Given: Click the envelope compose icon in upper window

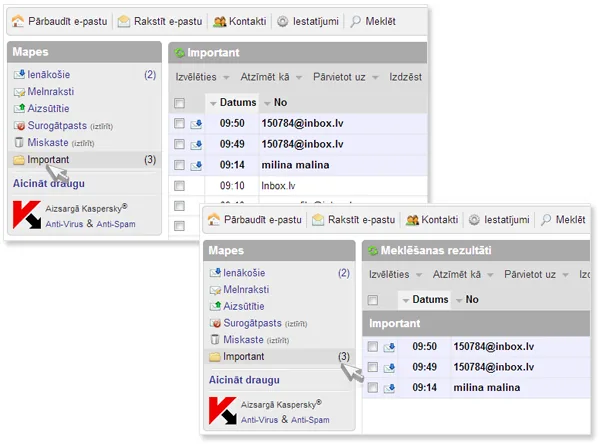Looking at the screenshot, I should 124,21.
